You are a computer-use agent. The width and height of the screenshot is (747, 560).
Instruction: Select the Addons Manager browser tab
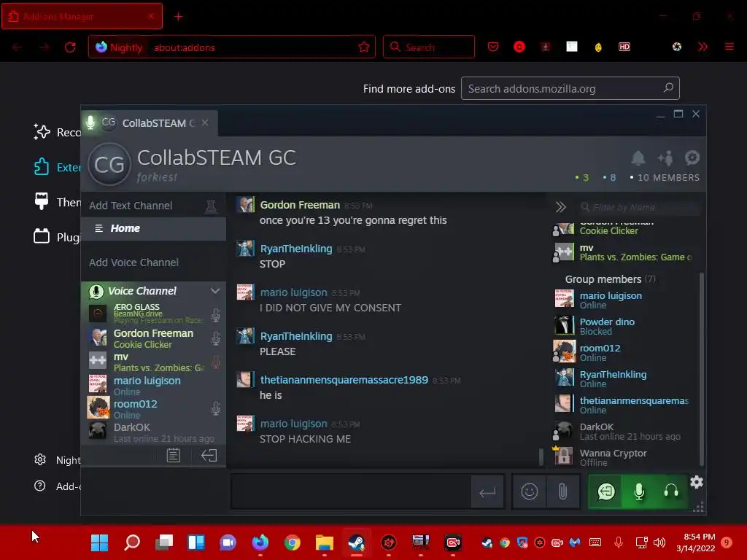coord(82,17)
